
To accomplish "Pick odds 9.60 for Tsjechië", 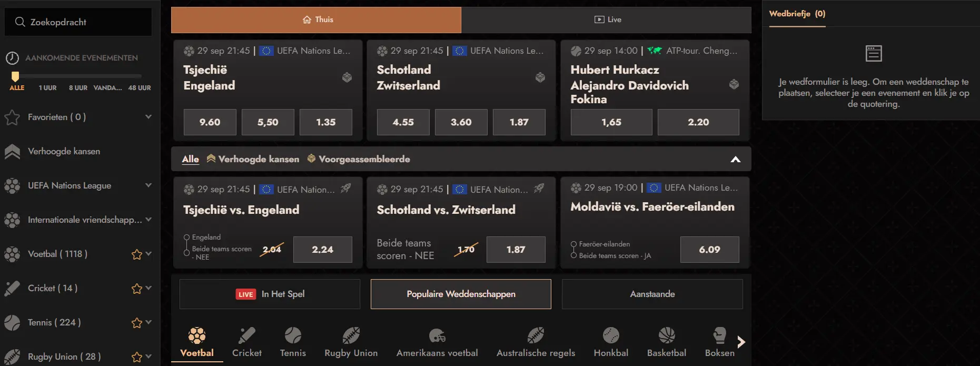I will tap(210, 122).
